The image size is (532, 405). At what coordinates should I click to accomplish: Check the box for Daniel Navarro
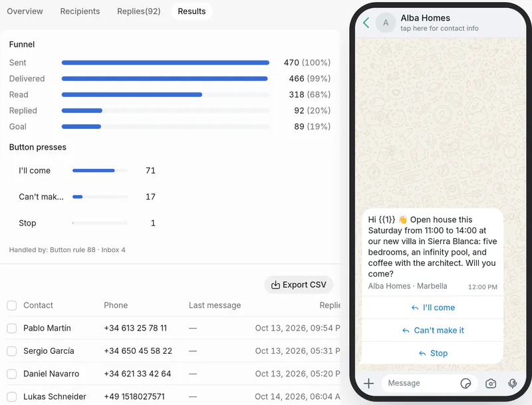tap(12, 374)
